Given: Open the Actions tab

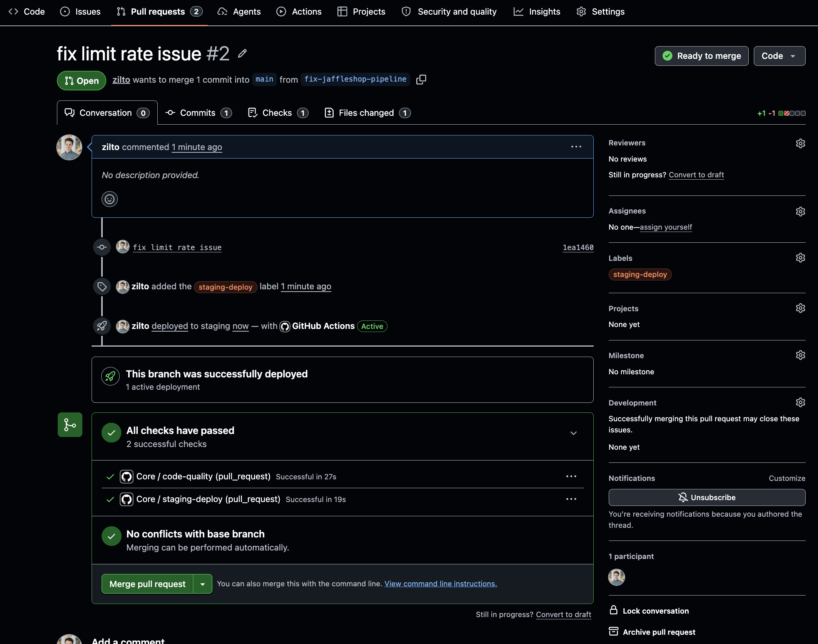Looking at the screenshot, I should click(x=299, y=12).
